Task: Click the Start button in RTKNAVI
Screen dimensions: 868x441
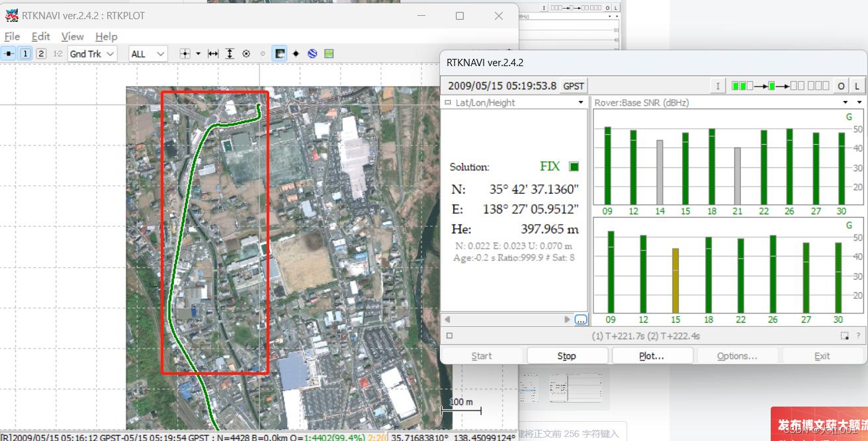Action: click(482, 356)
